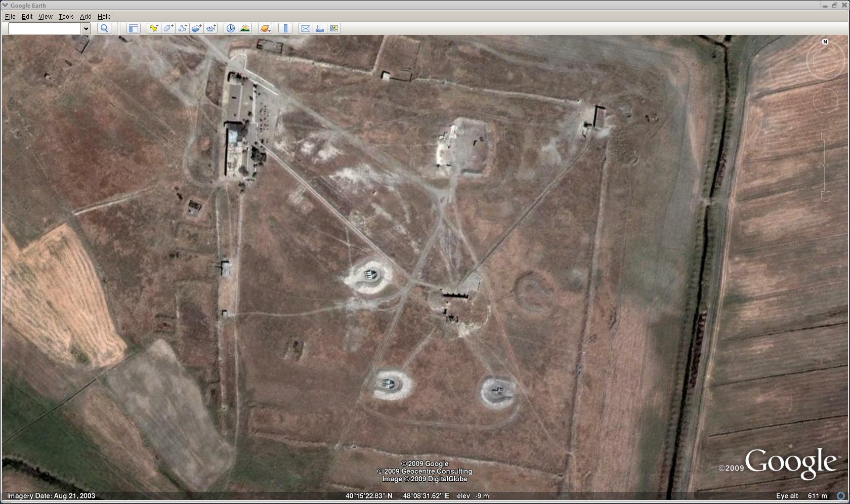This screenshot has height=504, width=850.
Task: Add an image overlay
Action: [x=197, y=28]
